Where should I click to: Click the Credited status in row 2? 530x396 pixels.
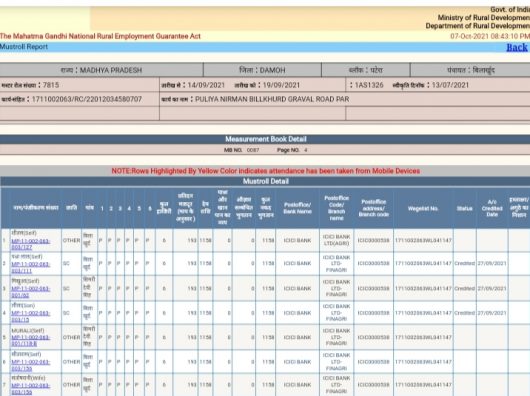click(464, 263)
